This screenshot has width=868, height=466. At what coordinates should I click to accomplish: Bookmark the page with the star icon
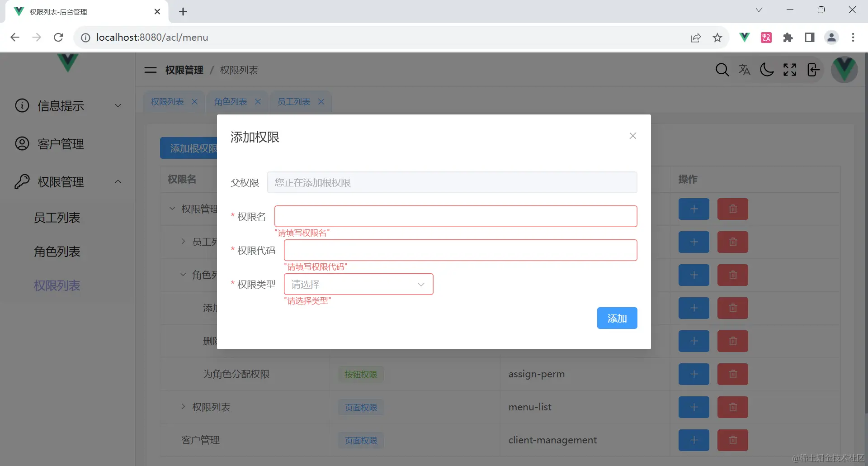coord(717,38)
